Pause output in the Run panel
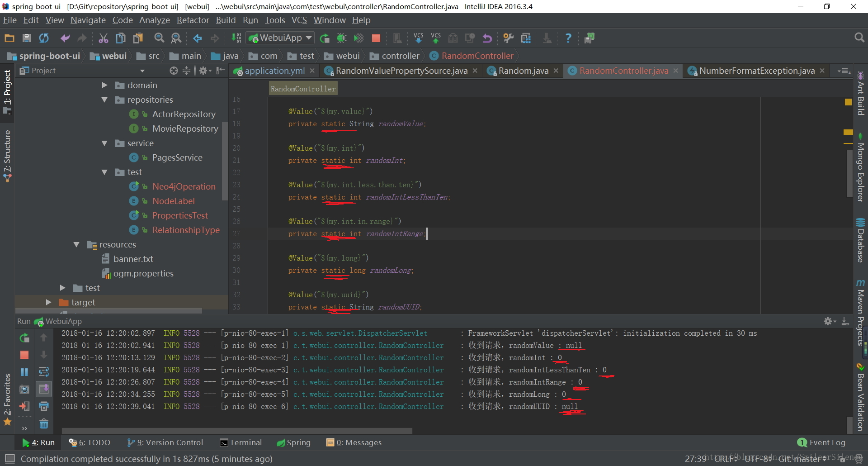Viewport: 868px width, 466px height. pos(24,372)
